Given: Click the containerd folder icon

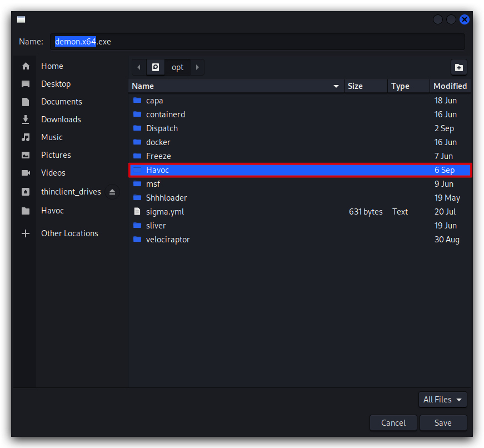Looking at the screenshot, I should coord(137,115).
